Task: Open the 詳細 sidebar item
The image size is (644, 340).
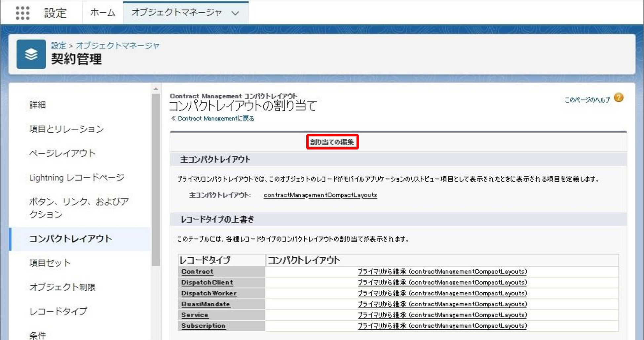Action: click(x=37, y=105)
